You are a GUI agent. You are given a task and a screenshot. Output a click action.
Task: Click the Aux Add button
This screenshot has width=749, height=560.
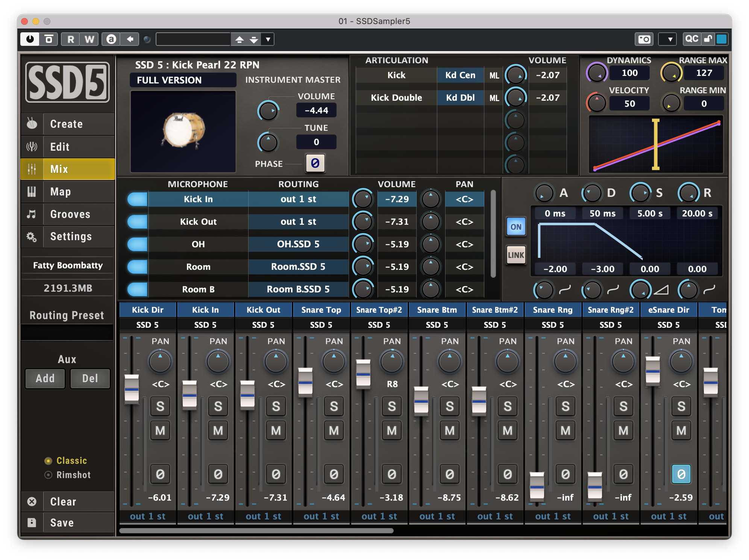click(x=45, y=378)
